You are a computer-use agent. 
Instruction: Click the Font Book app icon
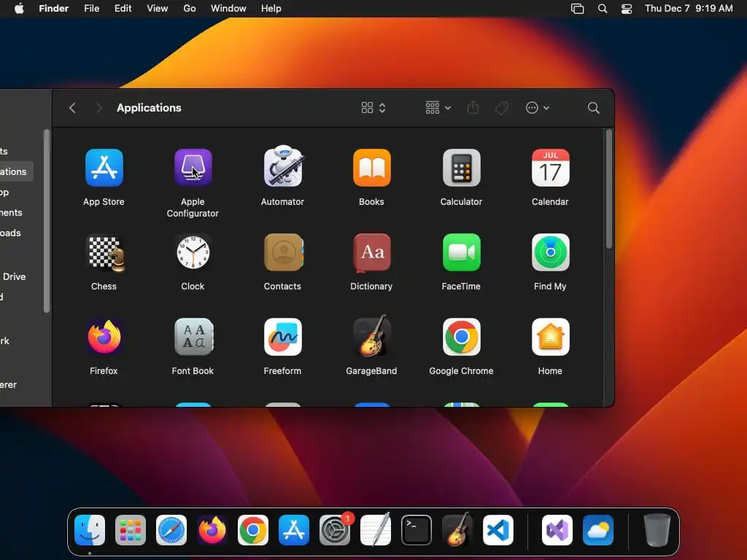point(193,337)
